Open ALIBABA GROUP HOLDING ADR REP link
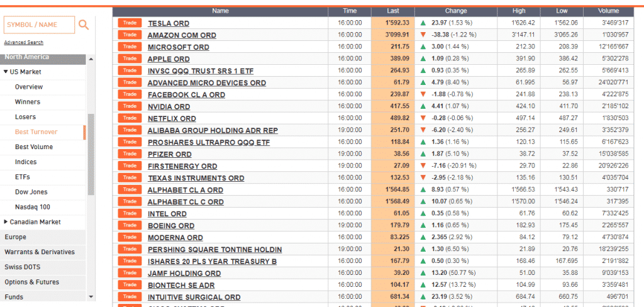Viewport: 644px width, 307px height. coord(213,131)
